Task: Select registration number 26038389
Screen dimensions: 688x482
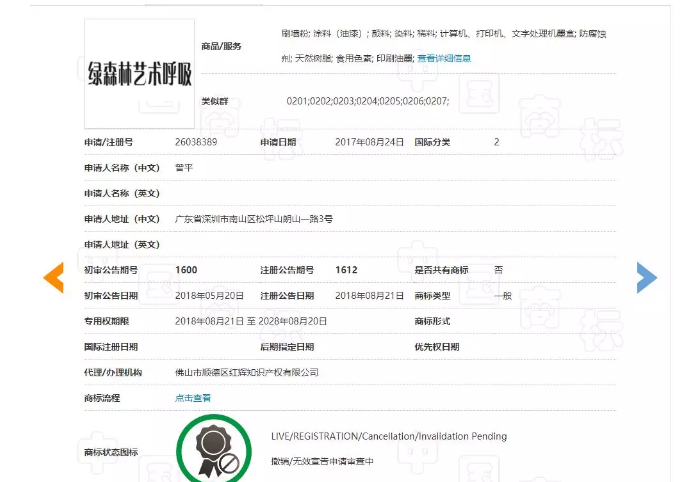Action: coord(196,142)
